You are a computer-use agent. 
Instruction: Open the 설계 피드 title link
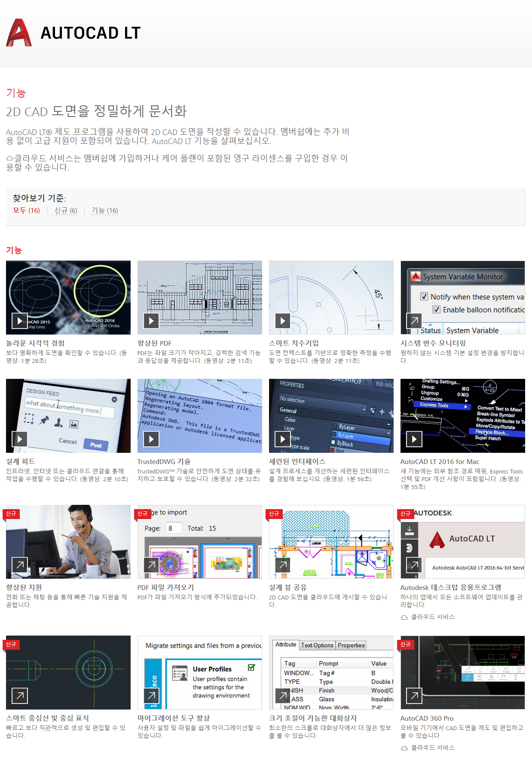[x=21, y=461]
